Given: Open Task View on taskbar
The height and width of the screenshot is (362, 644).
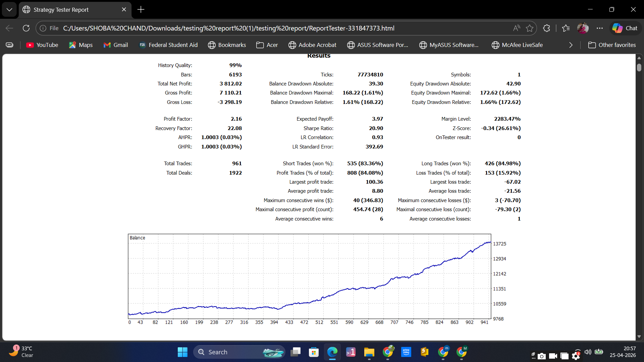Looking at the screenshot, I should [296, 352].
